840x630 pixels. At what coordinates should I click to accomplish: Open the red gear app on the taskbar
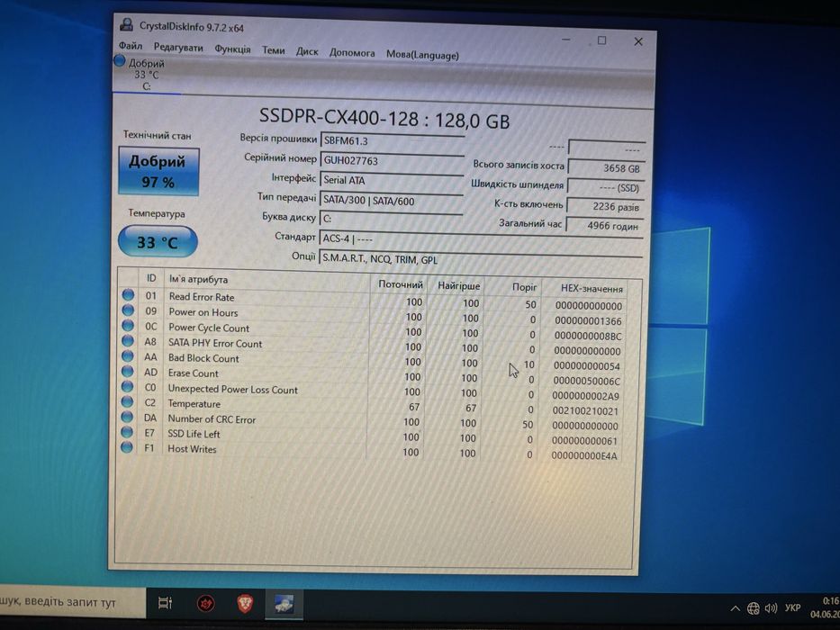(205, 604)
